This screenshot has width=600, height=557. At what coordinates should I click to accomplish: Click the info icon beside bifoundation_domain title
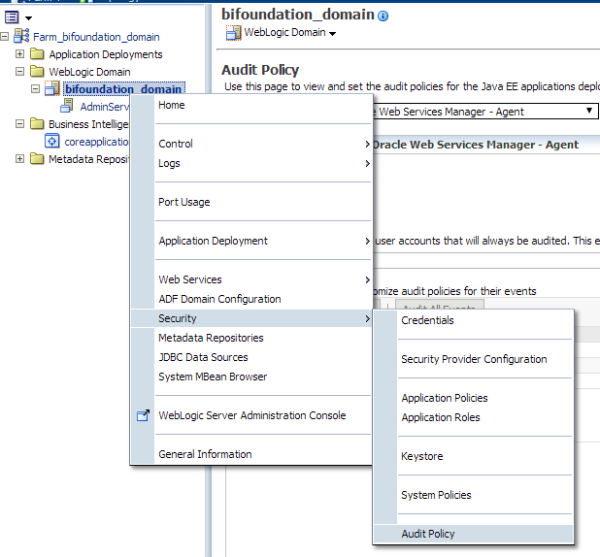coord(383,16)
